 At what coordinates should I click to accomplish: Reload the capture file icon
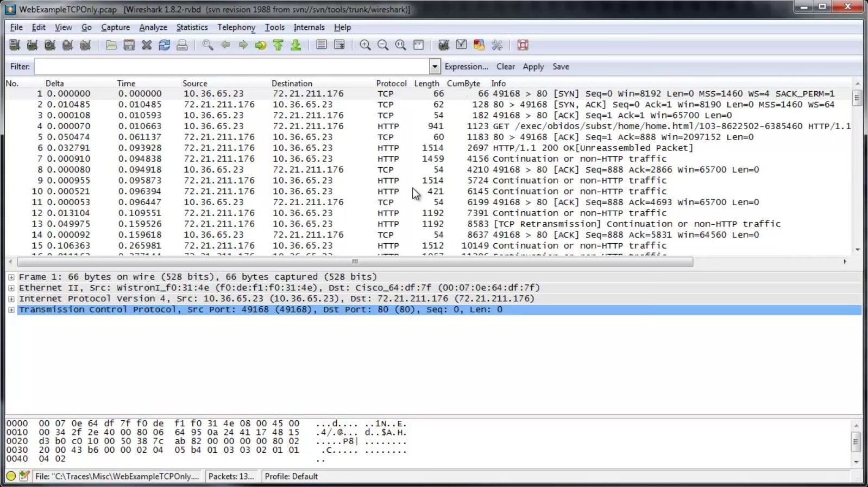[164, 45]
